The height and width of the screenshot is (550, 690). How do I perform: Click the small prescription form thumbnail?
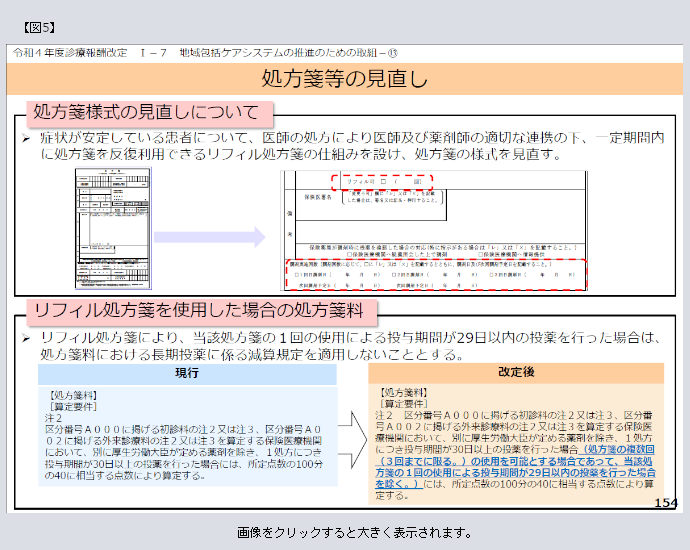113,228
